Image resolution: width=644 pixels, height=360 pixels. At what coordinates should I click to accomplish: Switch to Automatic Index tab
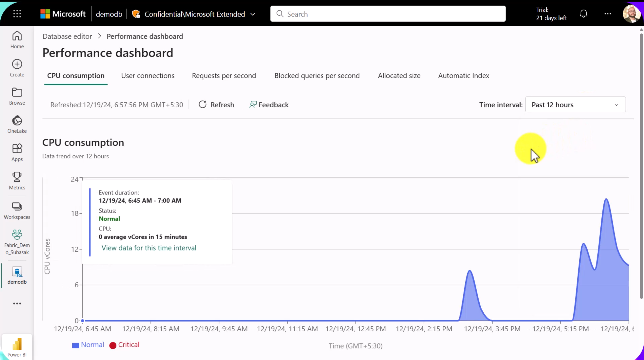tap(464, 76)
